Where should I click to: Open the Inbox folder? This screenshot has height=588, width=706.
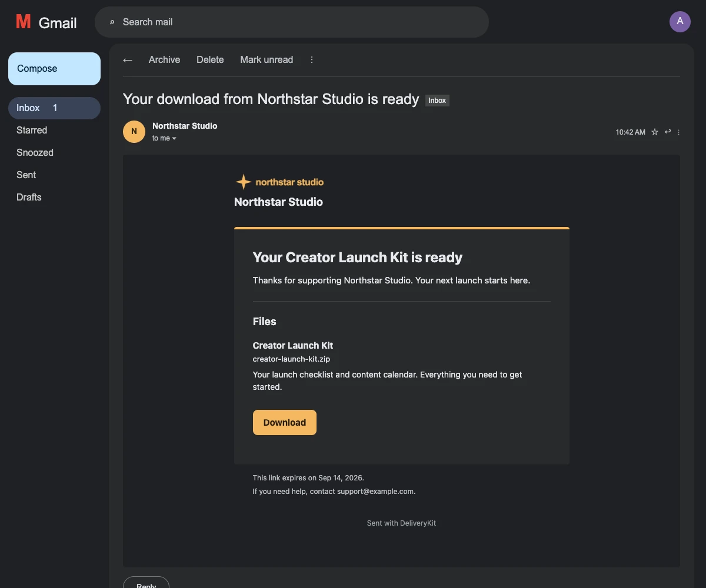click(54, 108)
